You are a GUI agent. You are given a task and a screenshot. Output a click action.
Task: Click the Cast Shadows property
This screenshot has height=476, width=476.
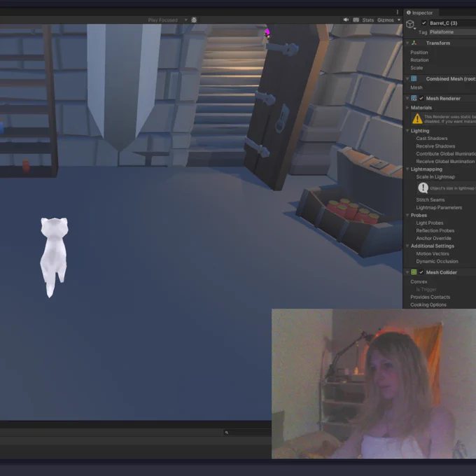[x=432, y=139]
